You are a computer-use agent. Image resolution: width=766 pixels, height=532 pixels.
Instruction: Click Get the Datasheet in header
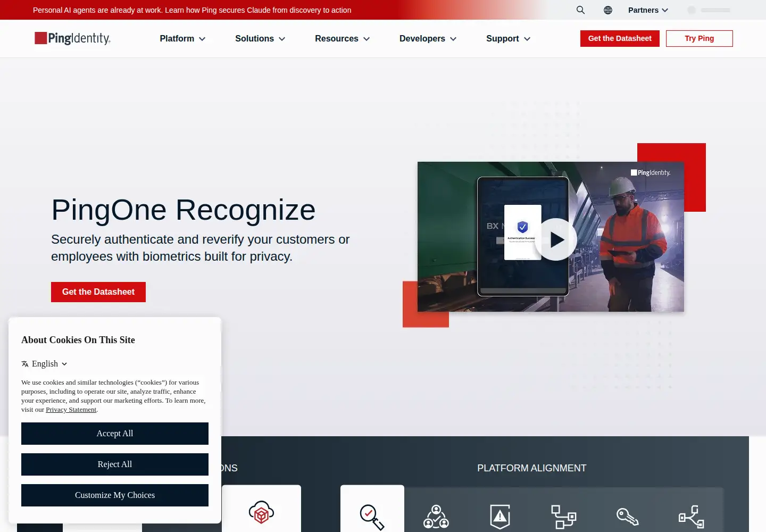coord(620,38)
